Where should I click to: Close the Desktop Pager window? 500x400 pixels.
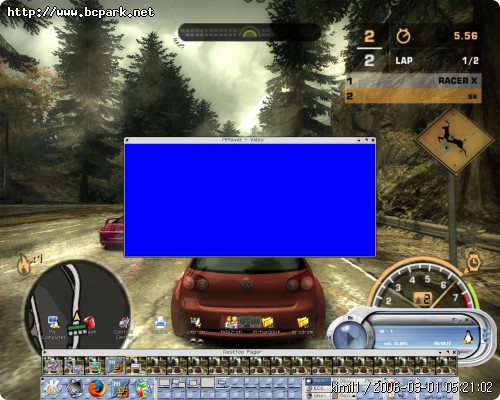pyautogui.click(x=454, y=352)
